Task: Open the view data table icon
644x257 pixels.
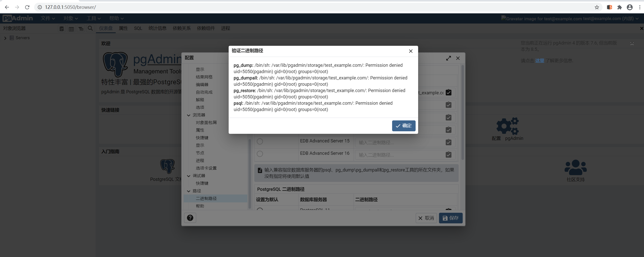Action: (x=71, y=29)
